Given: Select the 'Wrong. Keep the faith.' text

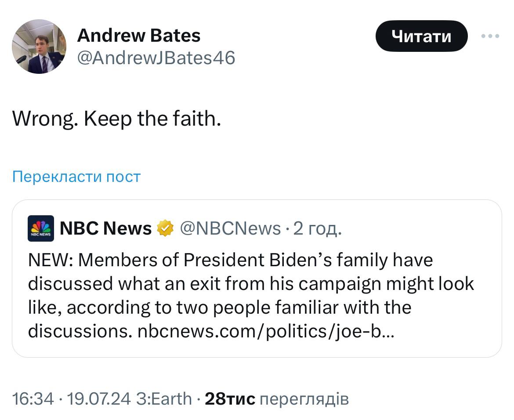Looking at the screenshot, I should click(x=116, y=118).
